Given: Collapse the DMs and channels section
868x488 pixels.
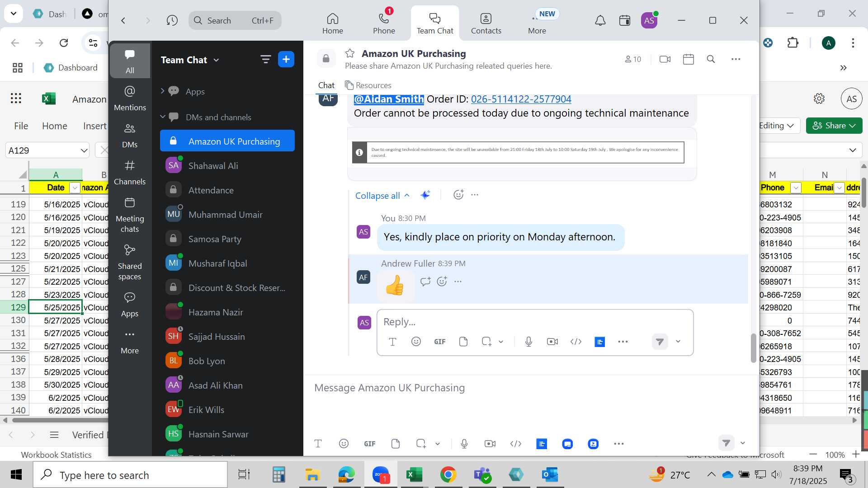Looking at the screenshot, I should point(162,117).
